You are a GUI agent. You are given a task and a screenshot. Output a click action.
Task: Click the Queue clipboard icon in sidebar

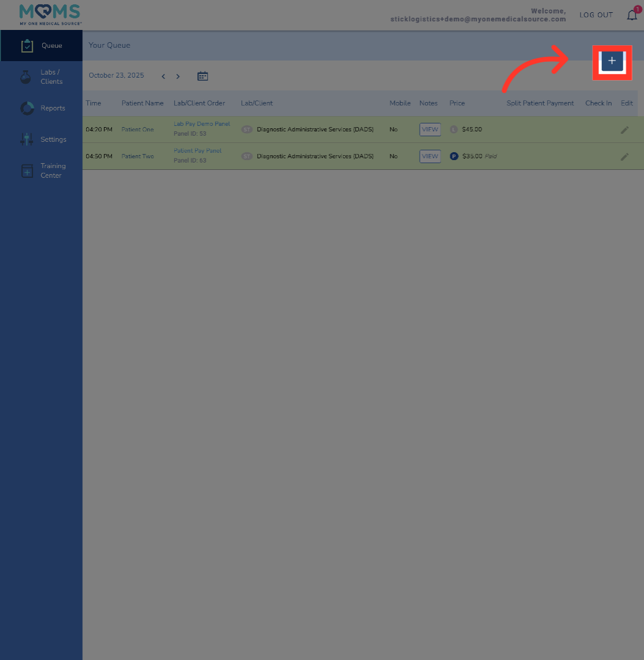[27, 45]
